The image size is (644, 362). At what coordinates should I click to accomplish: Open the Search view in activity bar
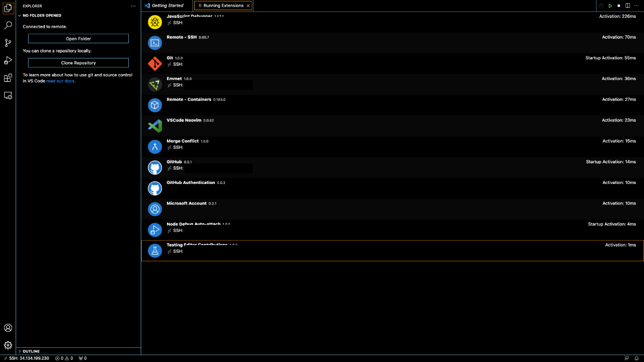click(8, 25)
